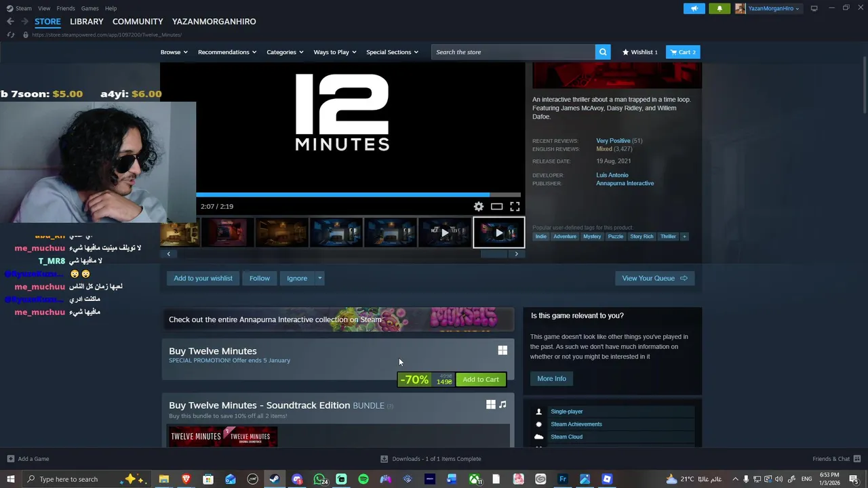Reload the store page
868x488 pixels.
pos(10,35)
